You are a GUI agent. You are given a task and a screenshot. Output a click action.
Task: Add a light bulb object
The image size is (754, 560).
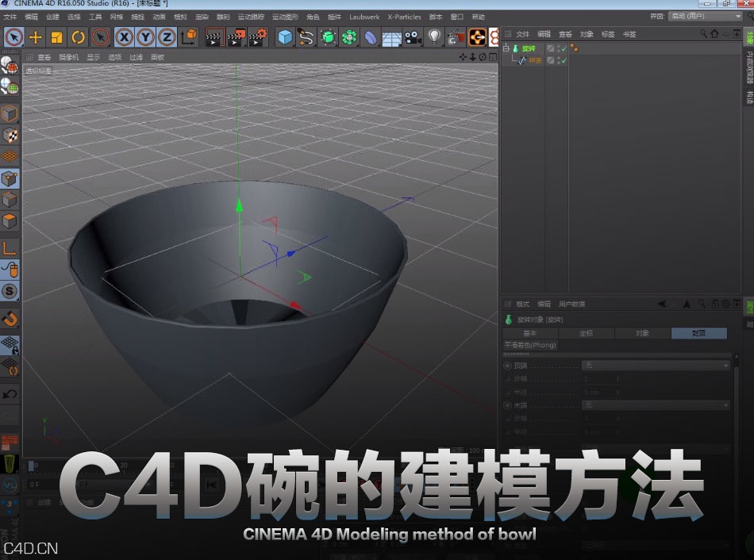click(435, 37)
